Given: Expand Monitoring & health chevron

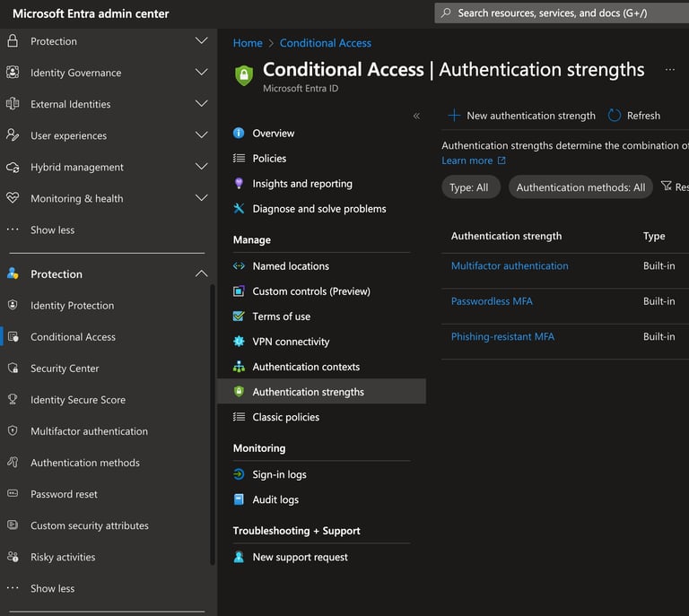Looking at the screenshot, I should pyautogui.click(x=201, y=198).
